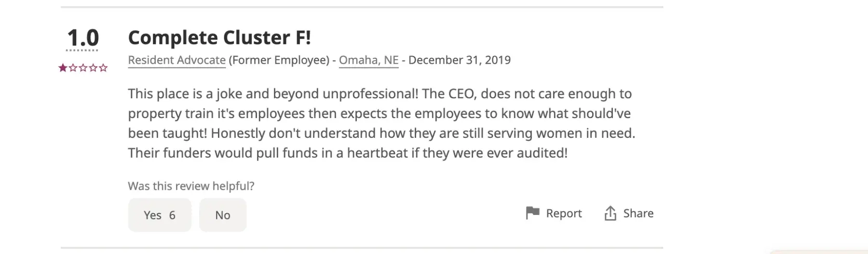
Task: Click the "Was this review helpful?" prompt
Action: 191,186
